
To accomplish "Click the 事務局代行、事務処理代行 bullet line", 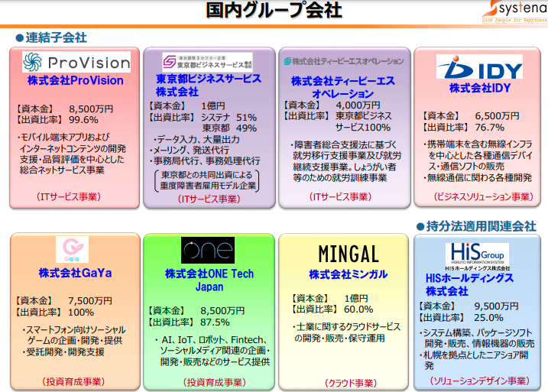I will (x=205, y=161).
